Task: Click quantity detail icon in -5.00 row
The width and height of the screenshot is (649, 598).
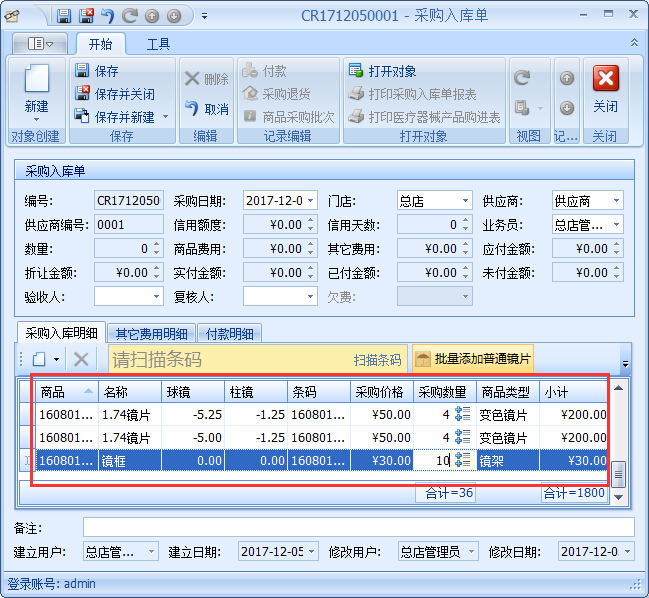Action: pos(462,437)
